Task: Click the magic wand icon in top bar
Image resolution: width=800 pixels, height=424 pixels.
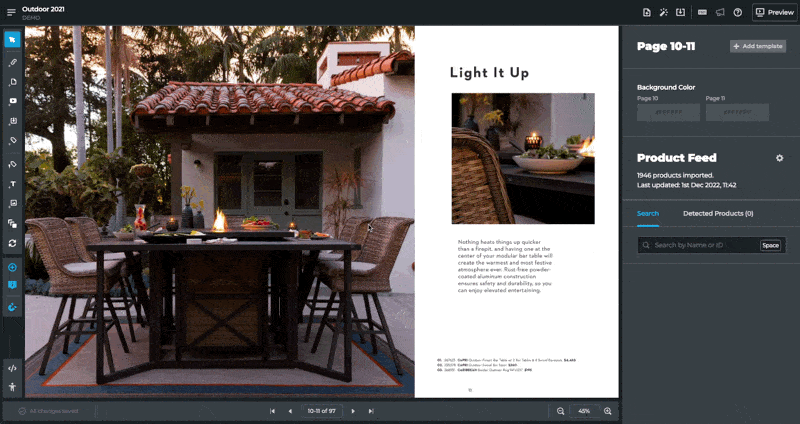Action: 663,12
